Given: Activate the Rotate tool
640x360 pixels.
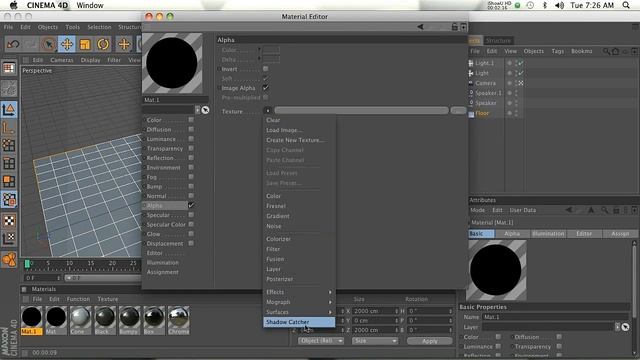Looking at the screenshot, I should pos(103,44).
